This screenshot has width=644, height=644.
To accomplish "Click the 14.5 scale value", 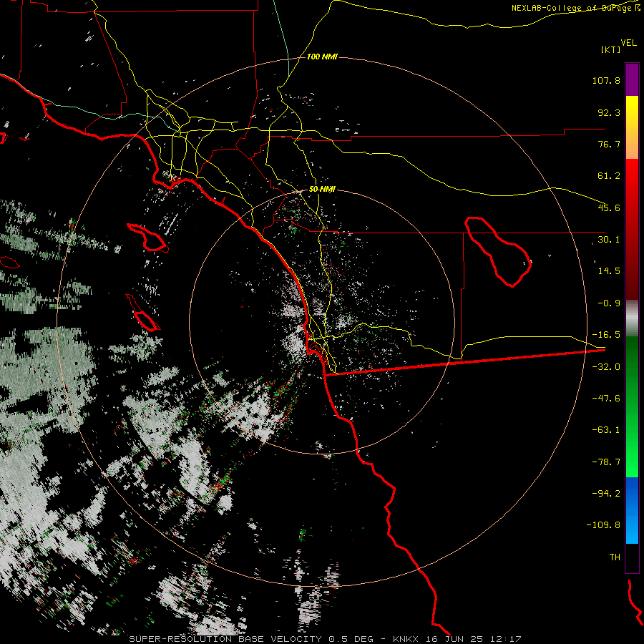I will (x=609, y=271).
